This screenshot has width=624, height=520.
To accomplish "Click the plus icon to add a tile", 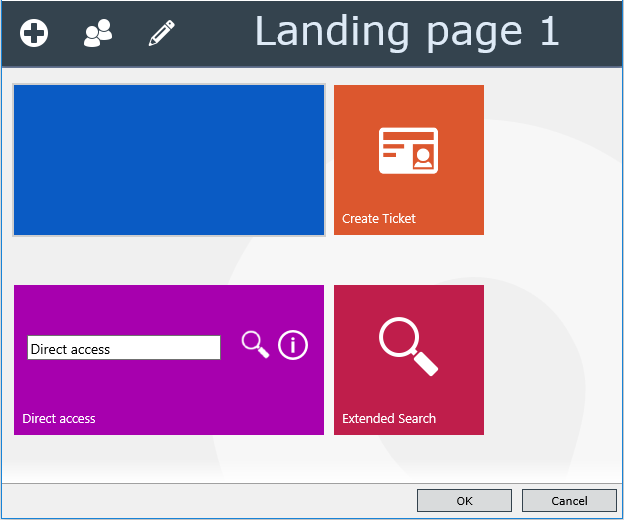I will tap(34, 33).
